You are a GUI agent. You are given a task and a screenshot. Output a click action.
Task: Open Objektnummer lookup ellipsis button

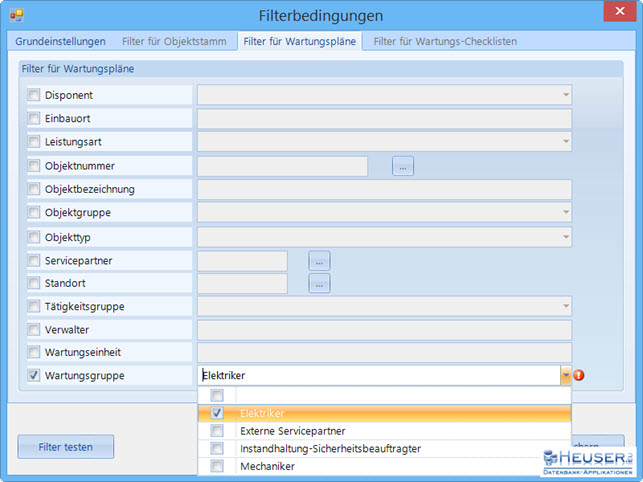pyautogui.click(x=402, y=167)
